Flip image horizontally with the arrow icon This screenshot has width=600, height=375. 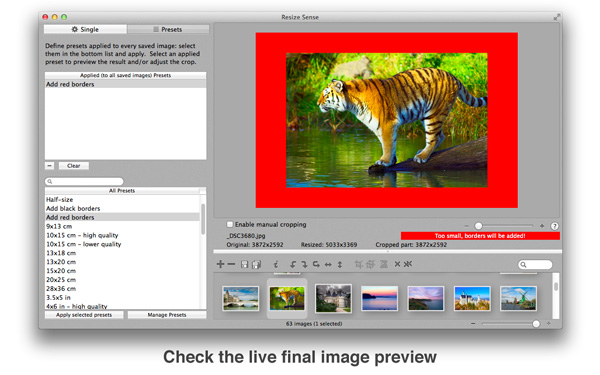click(x=328, y=264)
